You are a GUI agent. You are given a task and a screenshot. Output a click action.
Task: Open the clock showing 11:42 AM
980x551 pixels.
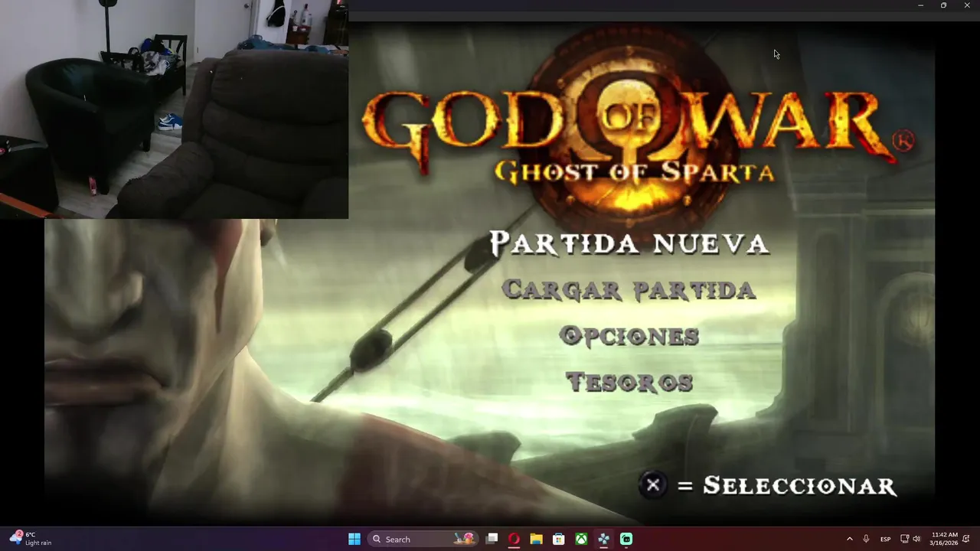tap(944, 539)
